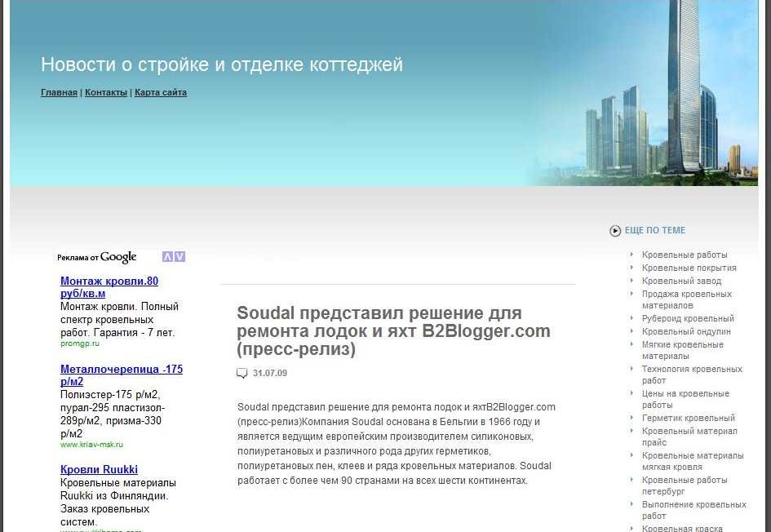Open Цены на кровельные работы link
This screenshot has width=771, height=532.
pos(685,399)
